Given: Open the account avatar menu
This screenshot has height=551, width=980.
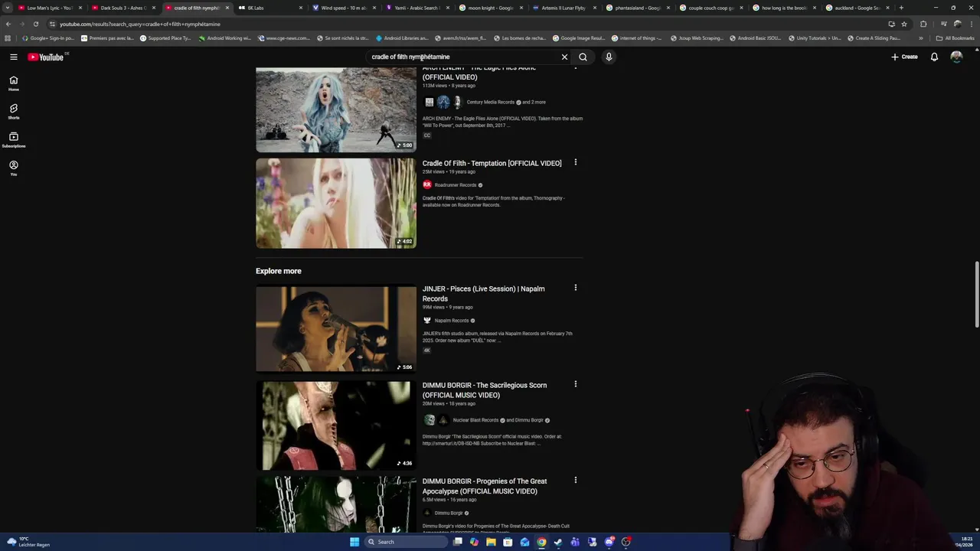Looking at the screenshot, I should [956, 57].
